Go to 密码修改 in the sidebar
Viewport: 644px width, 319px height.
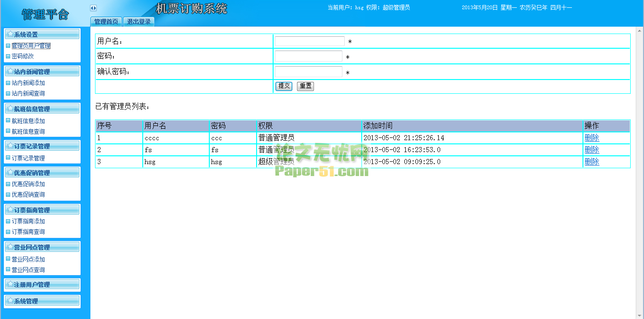pyautogui.click(x=22, y=56)
